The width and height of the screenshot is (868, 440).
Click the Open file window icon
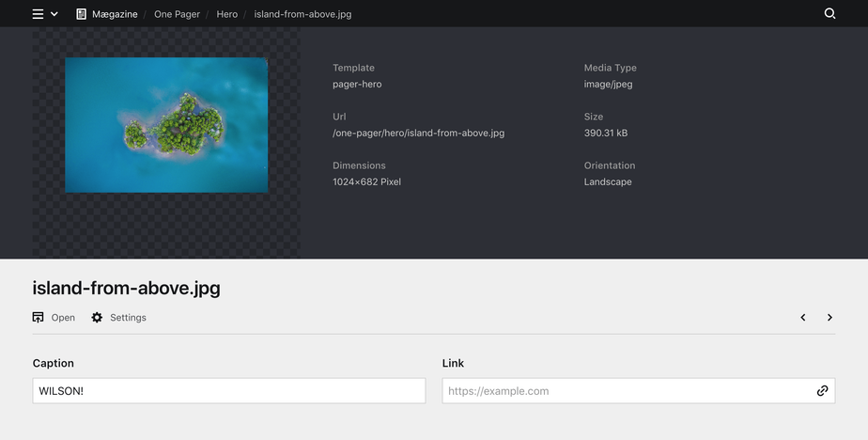click(39, 318)
